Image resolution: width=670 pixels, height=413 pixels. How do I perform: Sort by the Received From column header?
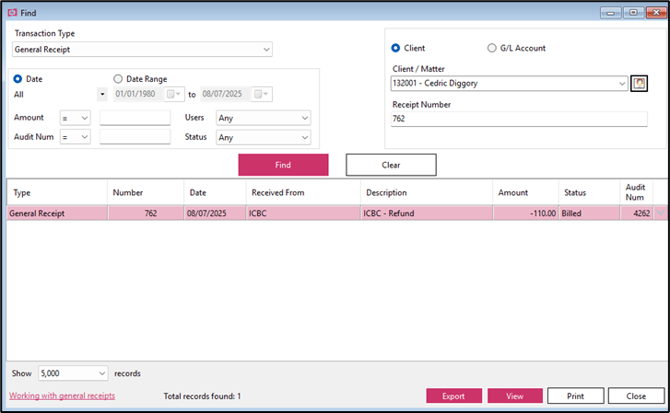[x=300, y=192]
